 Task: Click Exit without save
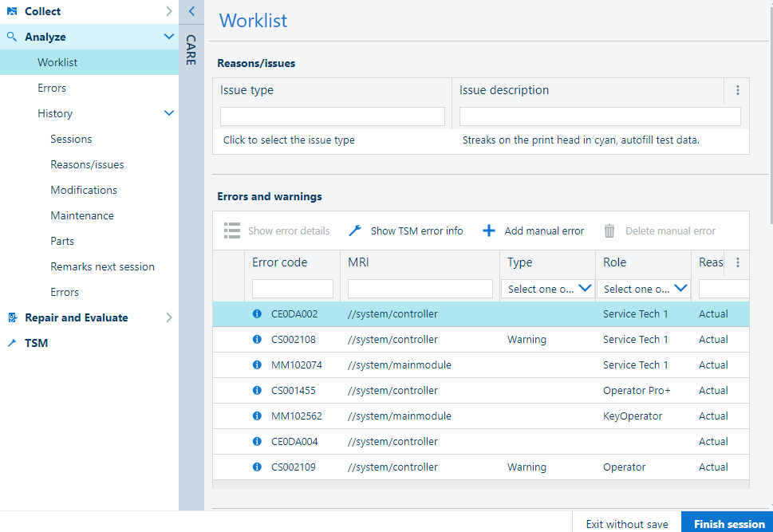click(627, 524)
